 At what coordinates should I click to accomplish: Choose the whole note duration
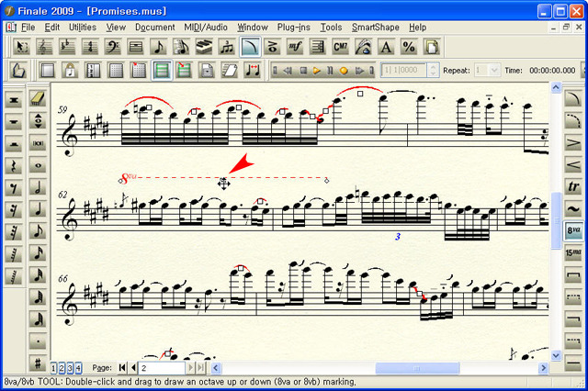(38, 165)
